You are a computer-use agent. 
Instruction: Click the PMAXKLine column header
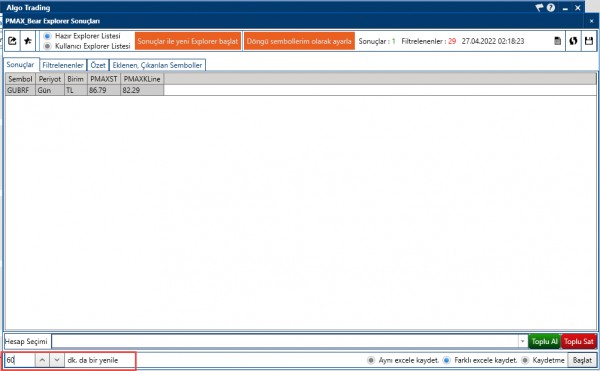[142, 79]
